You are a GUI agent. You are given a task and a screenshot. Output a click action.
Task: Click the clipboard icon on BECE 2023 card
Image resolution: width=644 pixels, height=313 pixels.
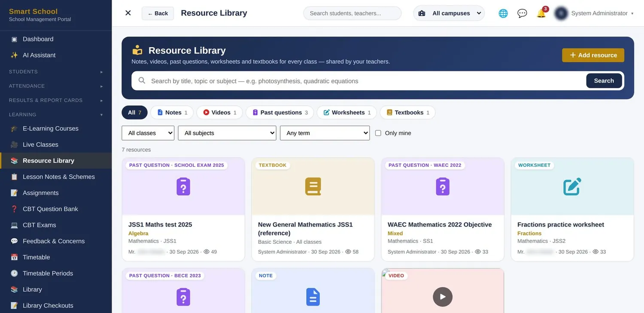coord(183,297)
